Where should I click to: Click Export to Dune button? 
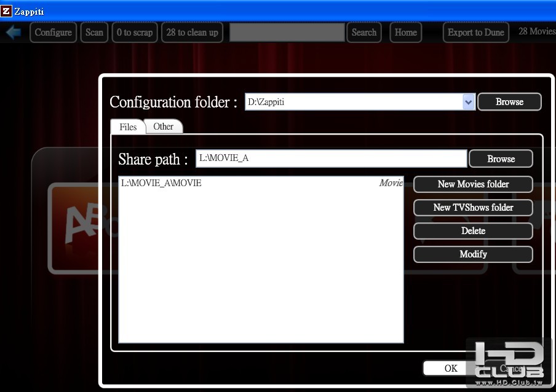(476, 32)
